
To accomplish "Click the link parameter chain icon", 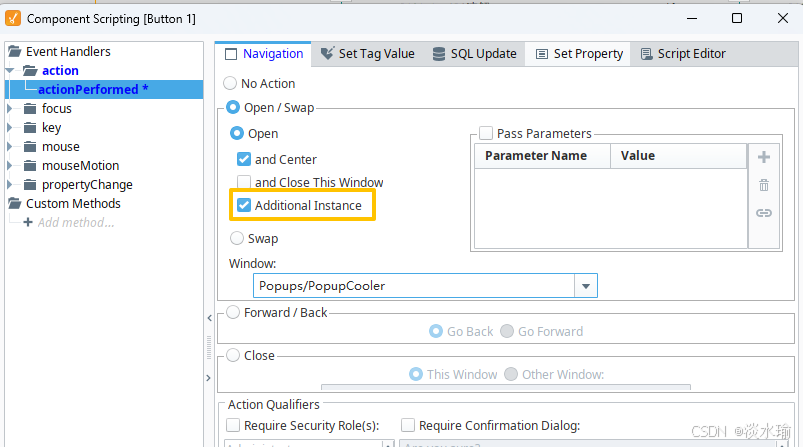I will [764, 212].
